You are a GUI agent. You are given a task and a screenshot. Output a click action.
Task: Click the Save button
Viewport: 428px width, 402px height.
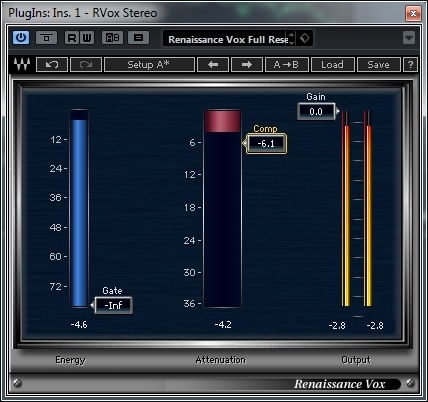pos(378,64)
